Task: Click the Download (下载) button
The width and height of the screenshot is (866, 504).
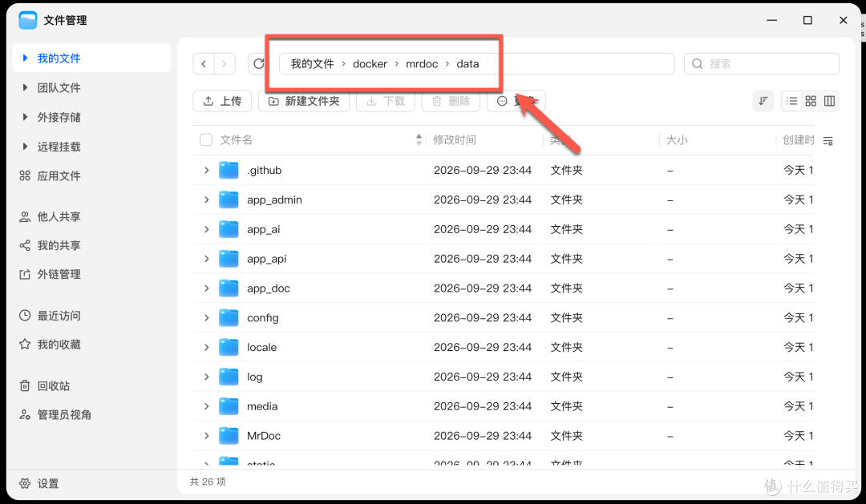Action: 386,101
